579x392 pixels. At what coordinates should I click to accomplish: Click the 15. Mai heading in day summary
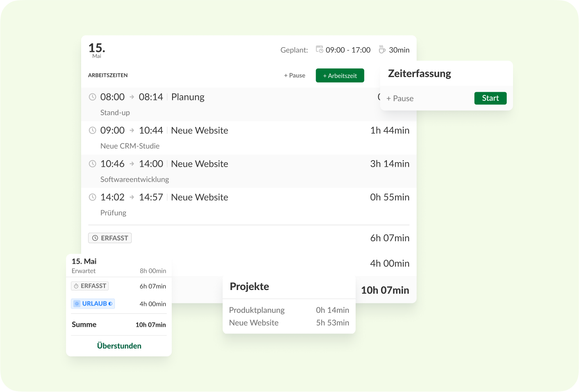(x=84, y=261)
